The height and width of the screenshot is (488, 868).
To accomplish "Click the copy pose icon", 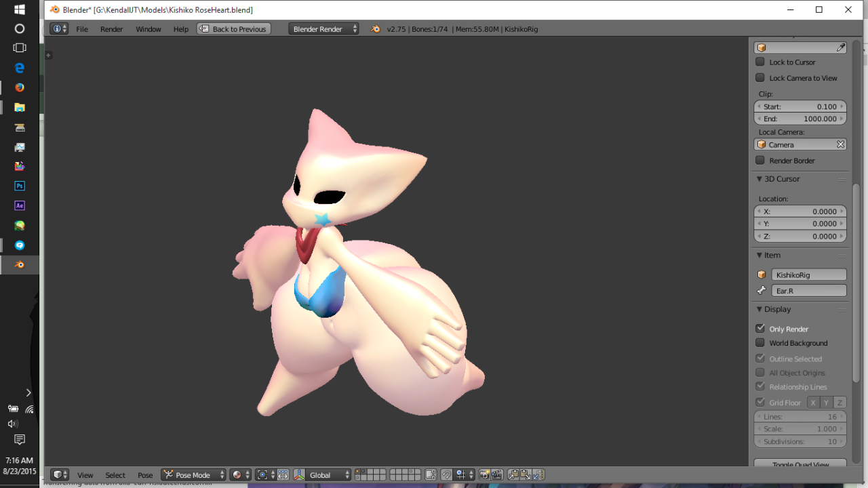I will [513, 475].
